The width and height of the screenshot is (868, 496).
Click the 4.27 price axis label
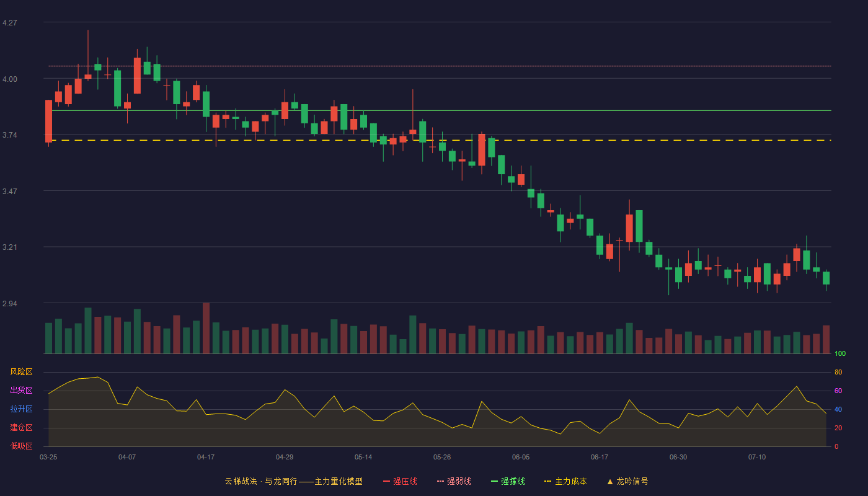pyautogui.click(x=10, y=23)
